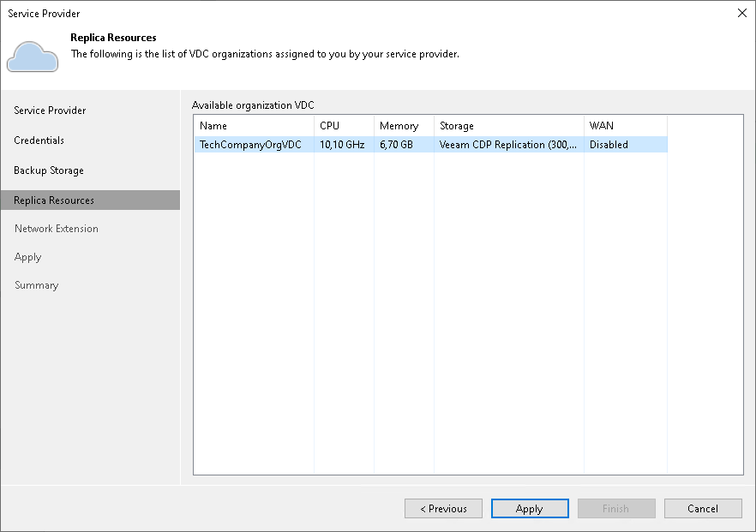756x532 pixels.
Task: Sort the list by CPU column
Action: (343, 125)
